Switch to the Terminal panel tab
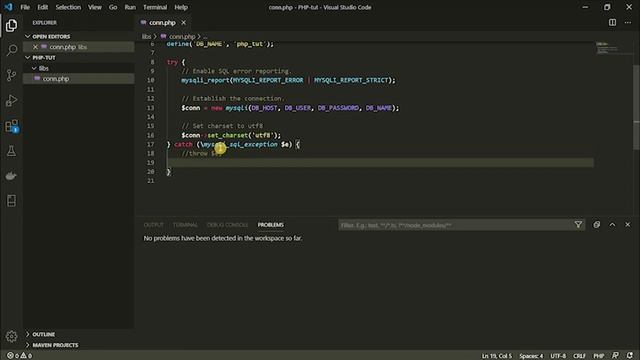 click(x=185, y=225)
